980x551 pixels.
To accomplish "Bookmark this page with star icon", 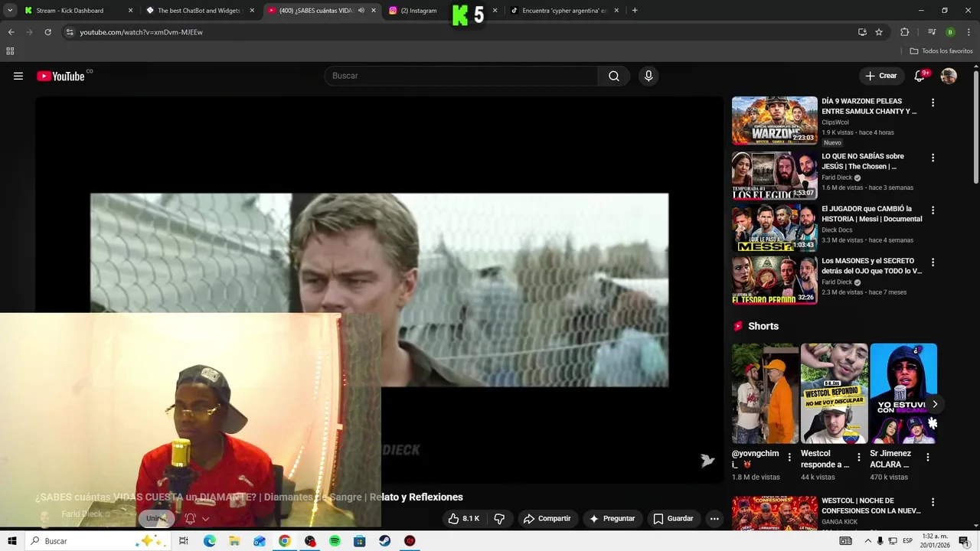I will click(x=879, y=32).
